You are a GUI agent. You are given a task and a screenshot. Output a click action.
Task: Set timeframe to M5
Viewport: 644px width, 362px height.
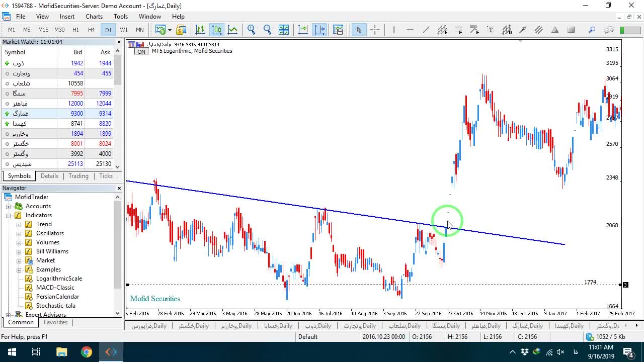[x=27, y=30]
